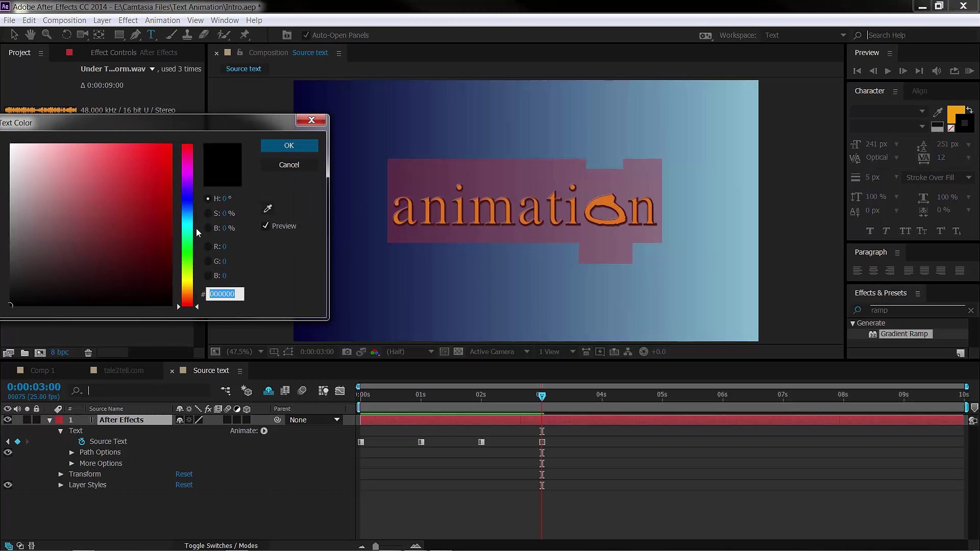
Task: Click the eyedropper in Text Color dialog
Action: 267,208
